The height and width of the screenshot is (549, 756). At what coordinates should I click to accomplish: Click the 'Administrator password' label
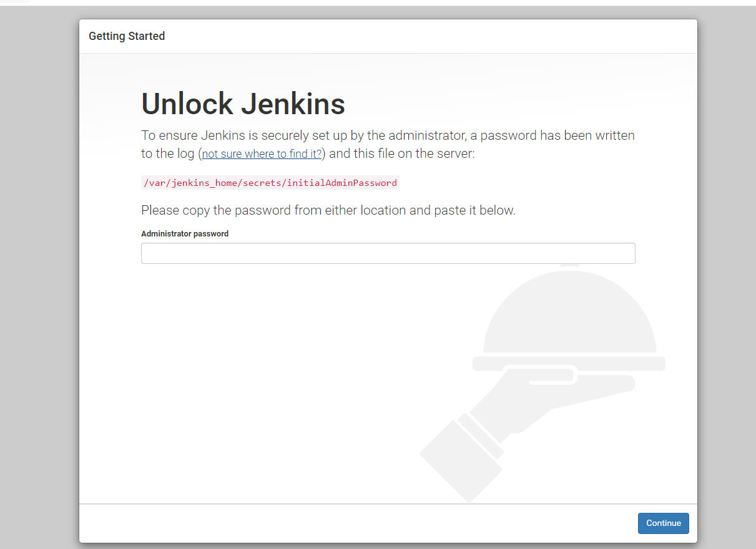point(185,234)
